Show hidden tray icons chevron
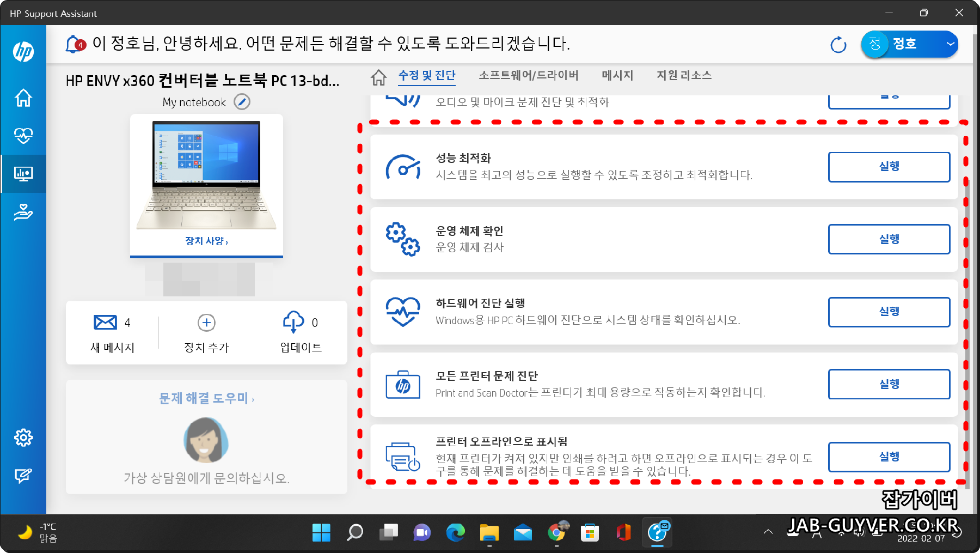This screenshot has height=553, width=980. [x=768, y=532]
